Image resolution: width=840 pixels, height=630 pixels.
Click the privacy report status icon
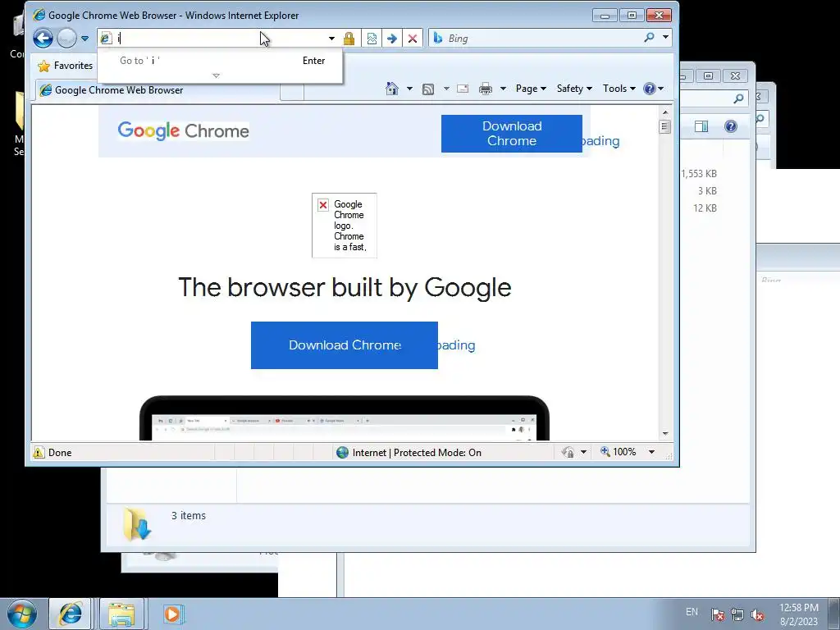tap(568, 453)
